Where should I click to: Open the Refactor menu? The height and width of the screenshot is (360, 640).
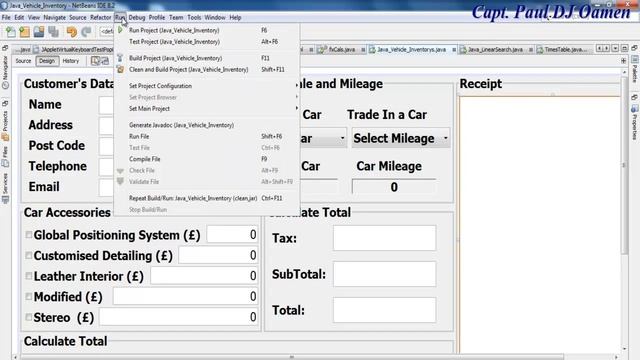click(100, 18)
